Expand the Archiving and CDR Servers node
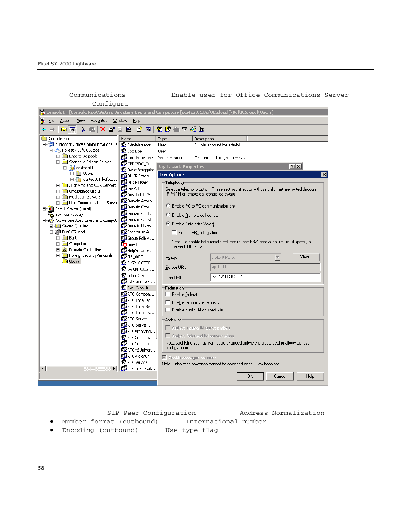Screen dimensions: 411x532 [x=58, y=185]
